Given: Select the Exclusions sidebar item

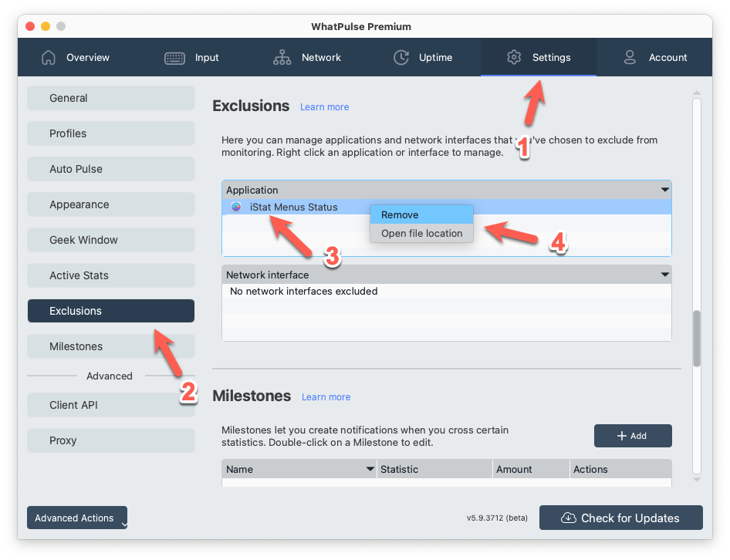Looking at the screenshot, I should click(x=111, y=311).
